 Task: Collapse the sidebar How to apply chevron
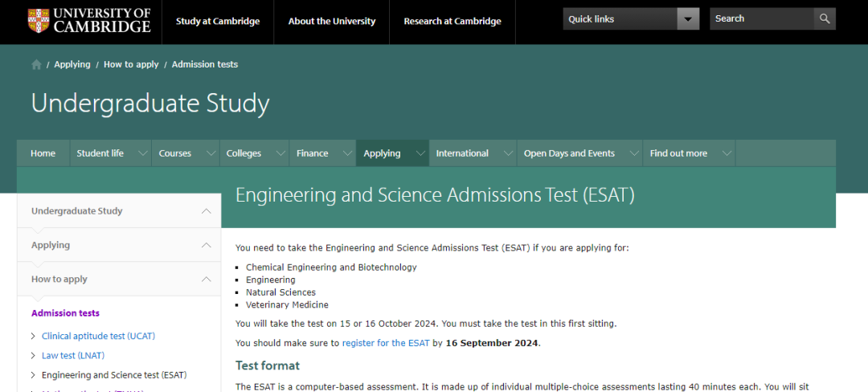tap(207, 280)
